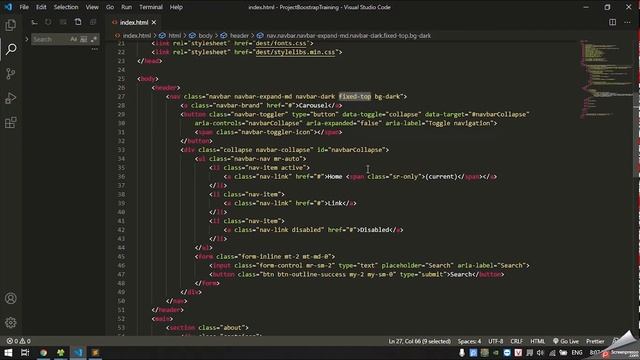Click the view as tree icon in search panel
Viewport: 640px width, 360px height.
point(35,22)
